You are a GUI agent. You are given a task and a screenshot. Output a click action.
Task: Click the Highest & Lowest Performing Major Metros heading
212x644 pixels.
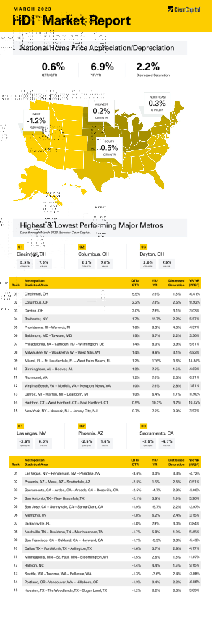pos(91,226)
